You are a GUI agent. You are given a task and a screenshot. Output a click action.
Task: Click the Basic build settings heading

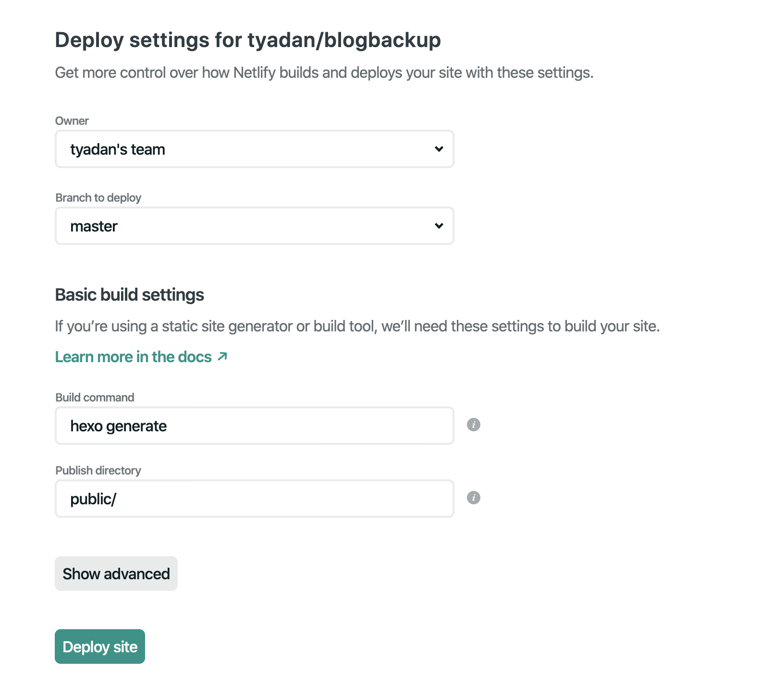pos(130,295)
